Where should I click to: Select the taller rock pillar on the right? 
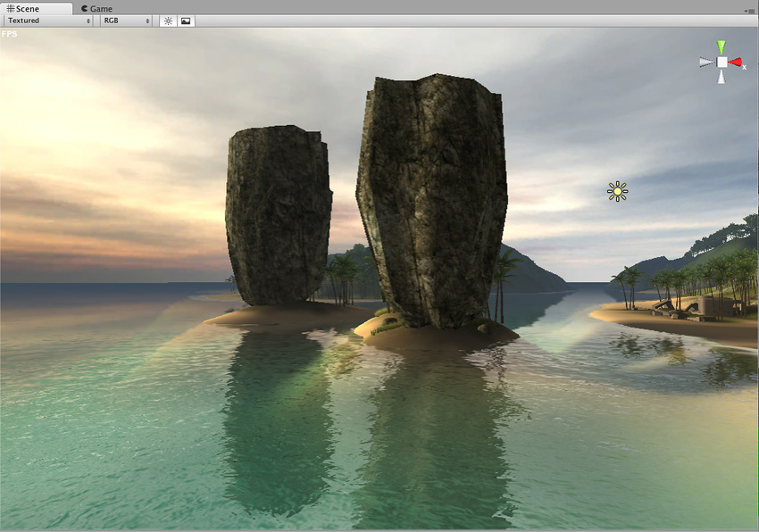click(432, 196)
